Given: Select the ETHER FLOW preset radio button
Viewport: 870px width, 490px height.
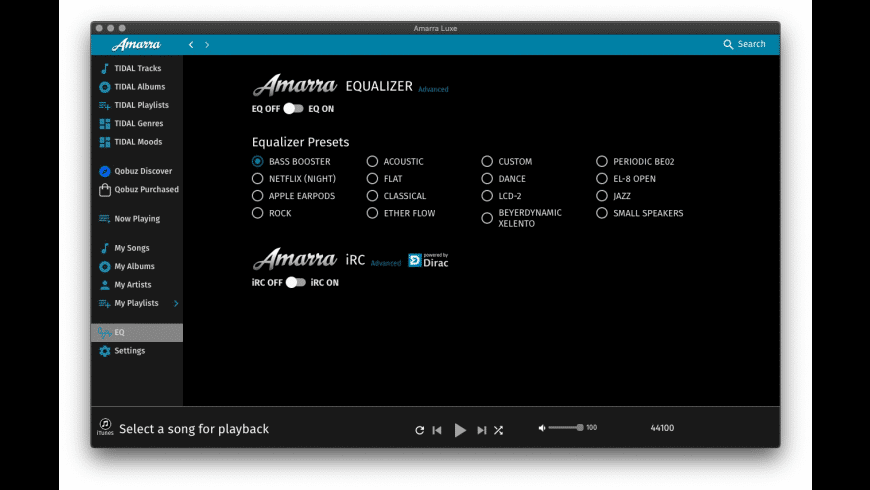Looking at the screenshot, I should click(x=372, y=213).
